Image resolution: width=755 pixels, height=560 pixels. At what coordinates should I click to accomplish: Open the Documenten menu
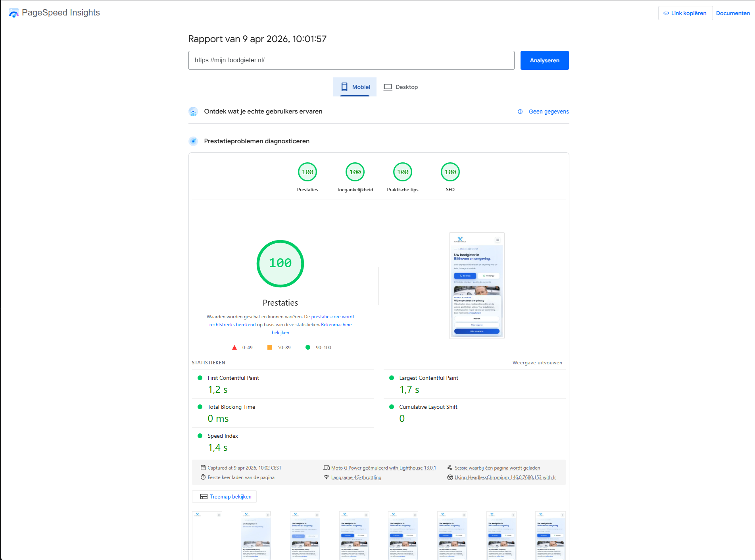point(732,13)
